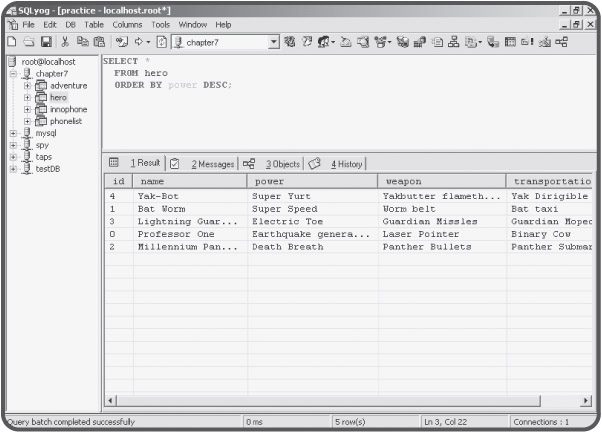Expand the adventure table node
602x432 pixels.
[27, 86]
